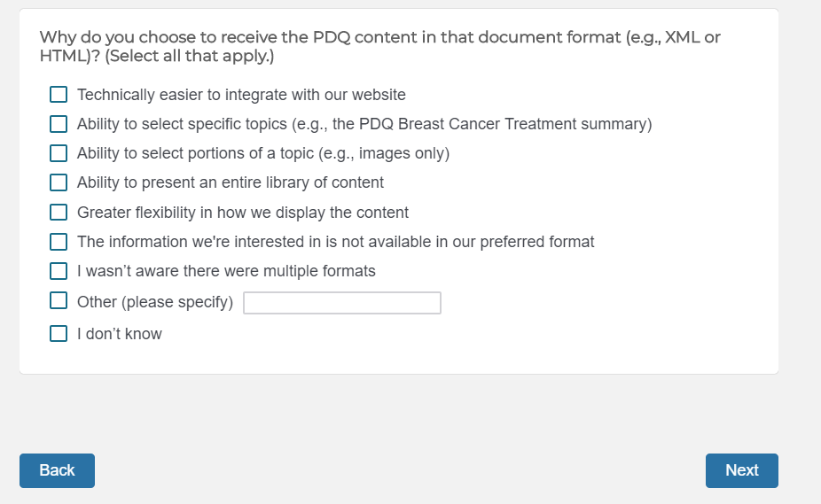This screenshot has width=821, height=504.
Task: Tick the 'wasn't aware of multiple formats' checkbox
Action: coord(59,271)
